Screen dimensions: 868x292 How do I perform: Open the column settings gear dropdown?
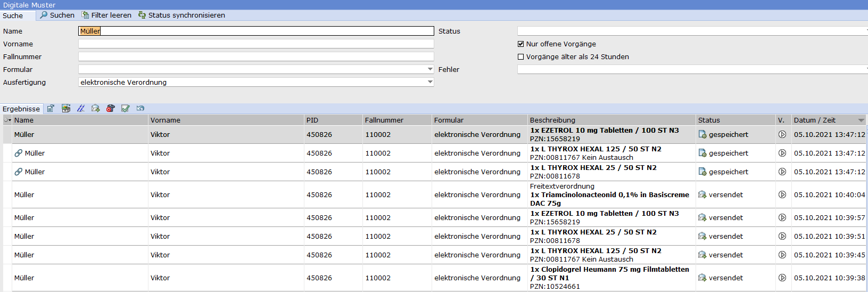7,120
